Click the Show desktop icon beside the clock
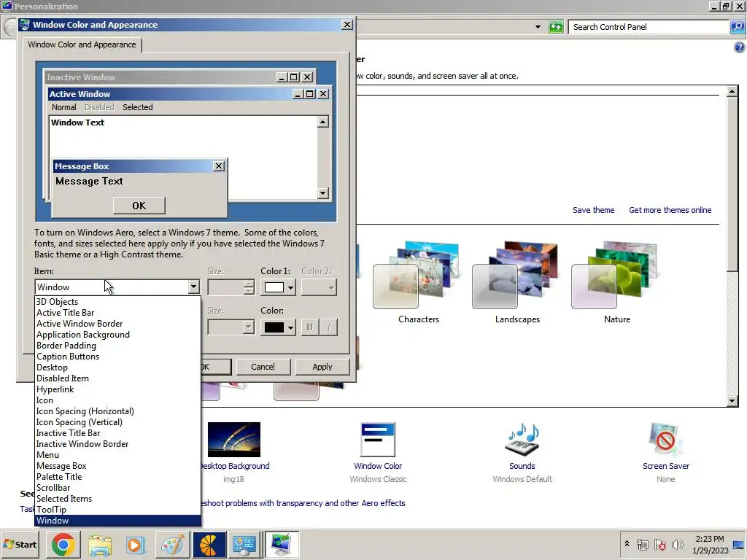 (x=740, y=544)
